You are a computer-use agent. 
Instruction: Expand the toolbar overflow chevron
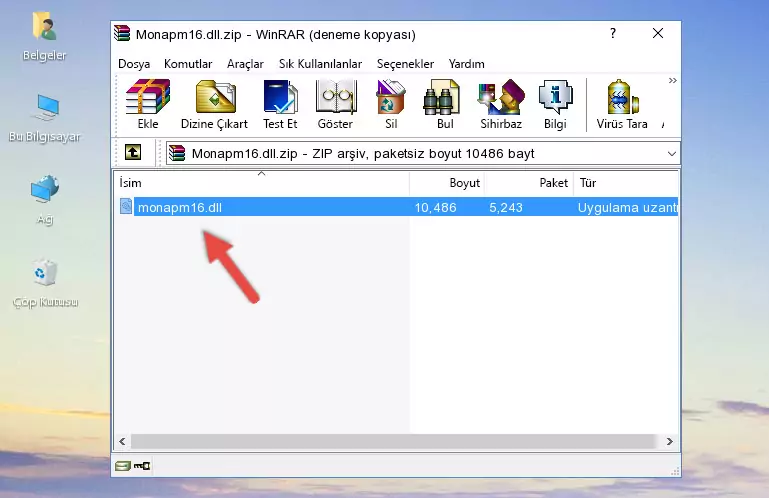(672, 80)
